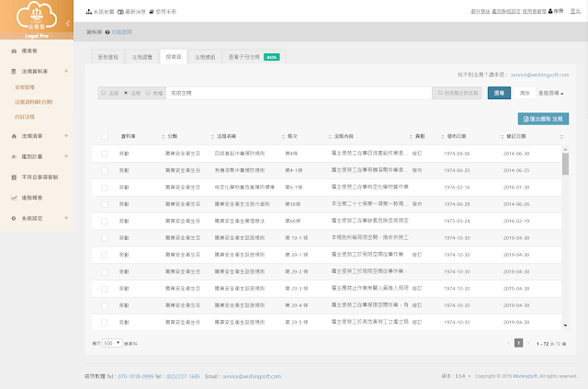The height and width of the screenshot is (389, 588).
Task: Click the footer service@wishingsoft.com email link
Action: pyautogui.click(x=252, y=376)
